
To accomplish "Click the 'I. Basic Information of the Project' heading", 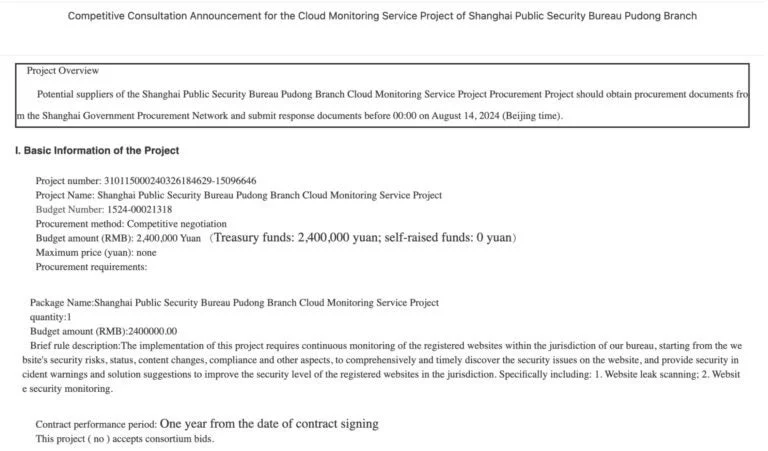I will pyautogui.click(x=97, y=151).
